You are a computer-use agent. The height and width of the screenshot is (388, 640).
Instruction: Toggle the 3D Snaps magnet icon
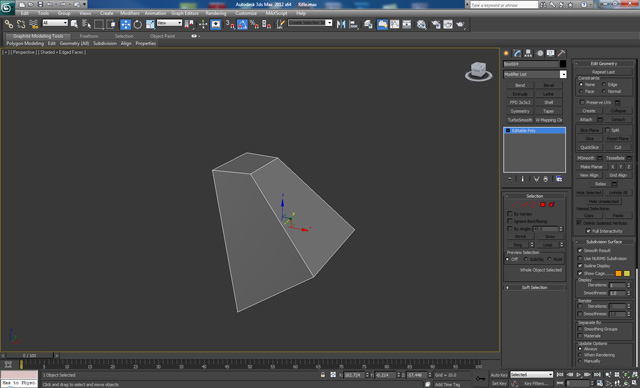(230, 24)
